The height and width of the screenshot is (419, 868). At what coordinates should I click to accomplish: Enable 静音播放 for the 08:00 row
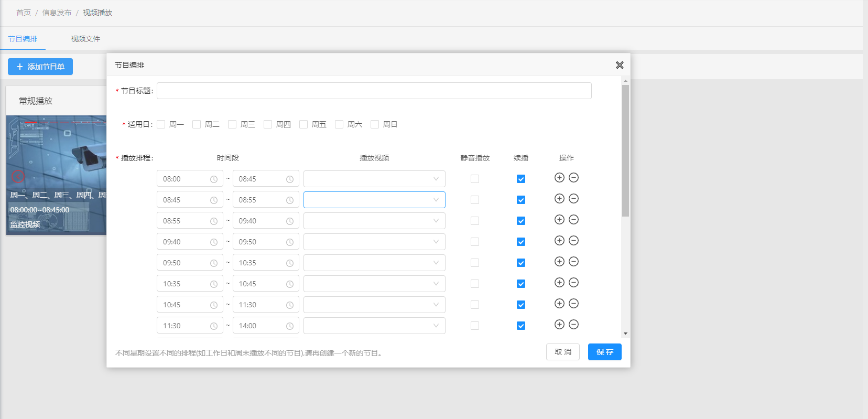[x=475, y=179]
